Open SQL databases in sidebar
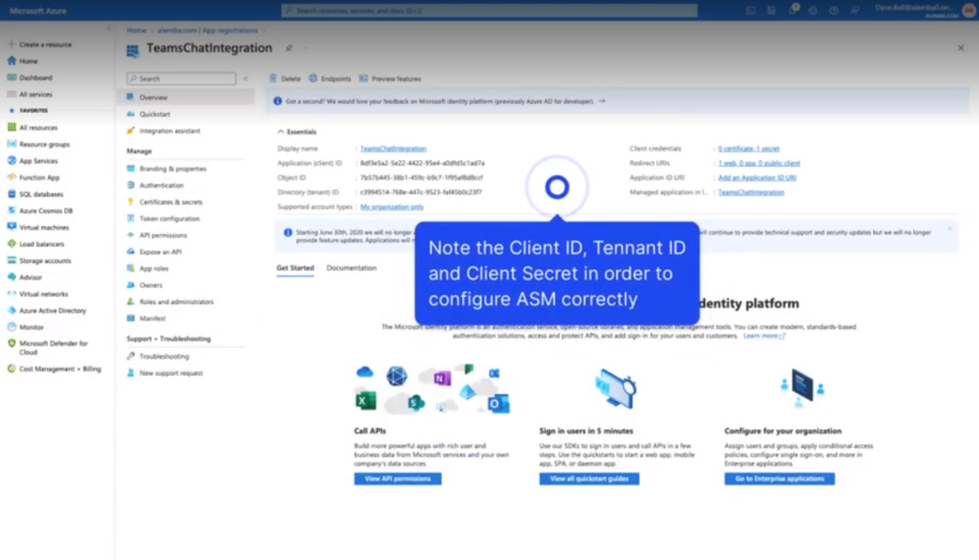979x560 pixels. [x=41, y=194]
